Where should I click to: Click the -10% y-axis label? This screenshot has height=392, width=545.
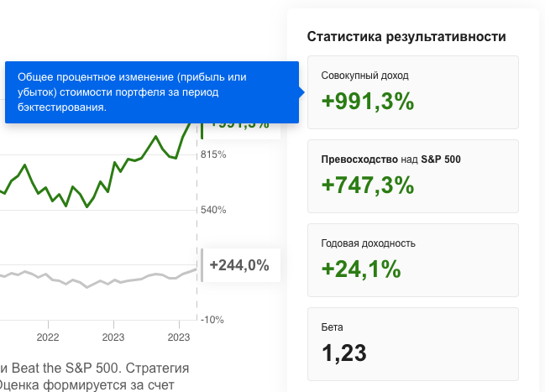(x=212, y=320)
